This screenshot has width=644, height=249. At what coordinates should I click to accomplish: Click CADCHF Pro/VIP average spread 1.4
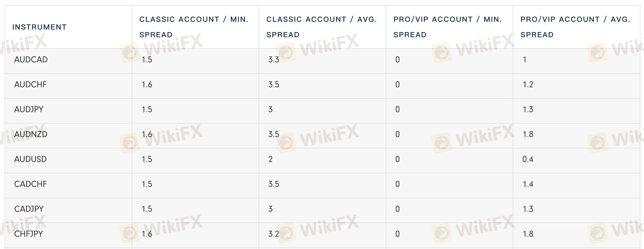[x=528, y=184]
